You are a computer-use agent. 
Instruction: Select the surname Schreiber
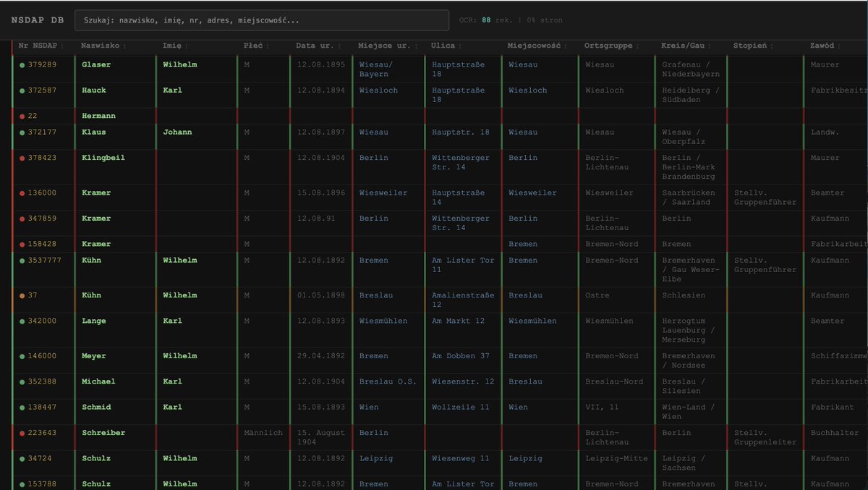[x=103, y=433]
